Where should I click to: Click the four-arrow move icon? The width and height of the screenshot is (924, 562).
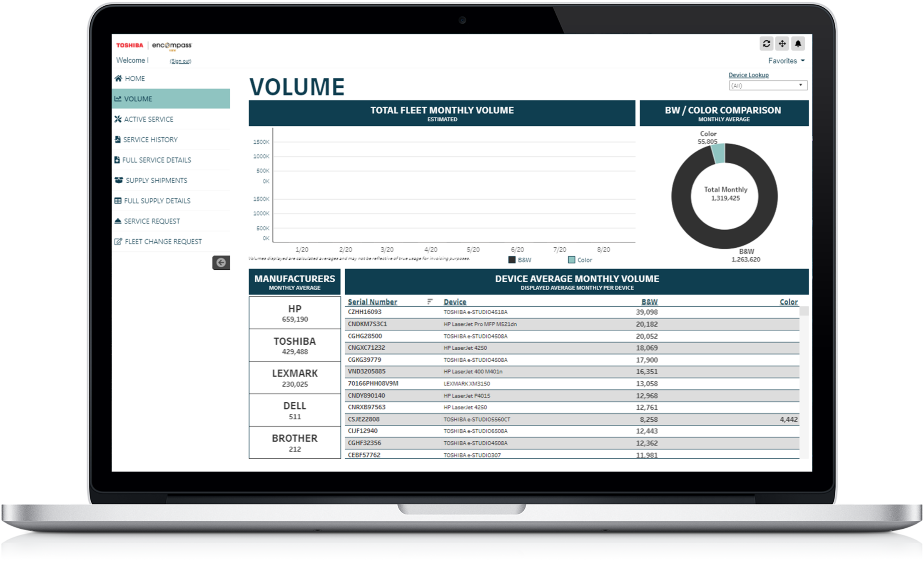tap(782, 44)
